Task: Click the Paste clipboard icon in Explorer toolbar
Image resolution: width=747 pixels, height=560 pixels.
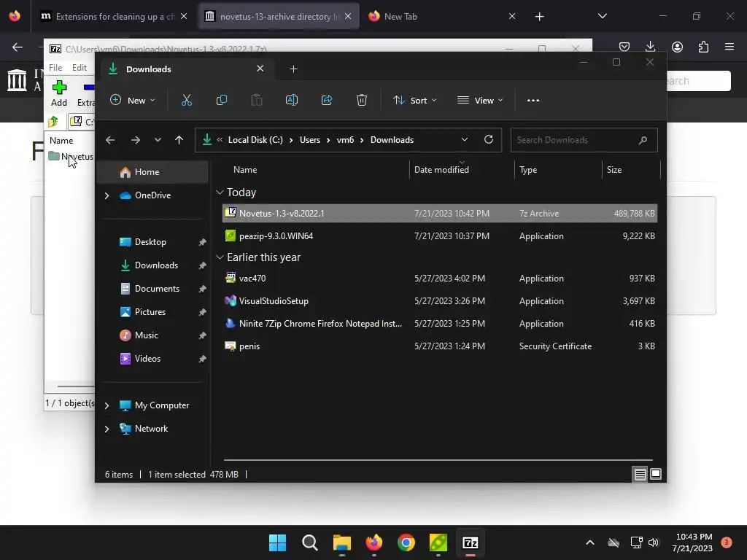Action: point(256,101)
